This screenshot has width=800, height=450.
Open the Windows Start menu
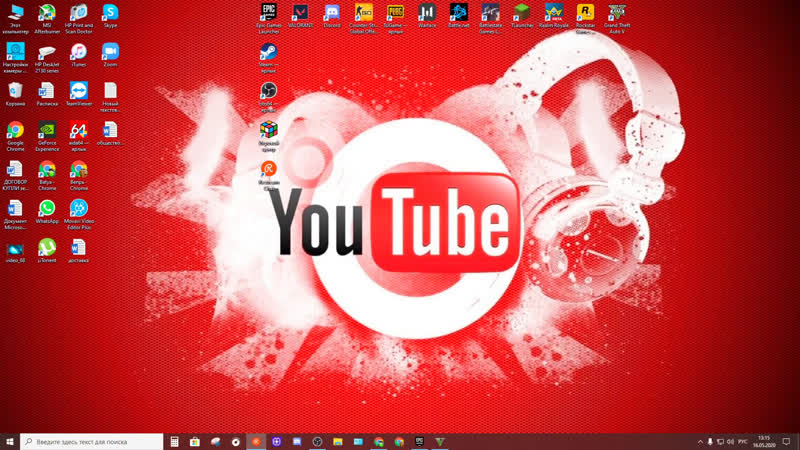(9, 441)
